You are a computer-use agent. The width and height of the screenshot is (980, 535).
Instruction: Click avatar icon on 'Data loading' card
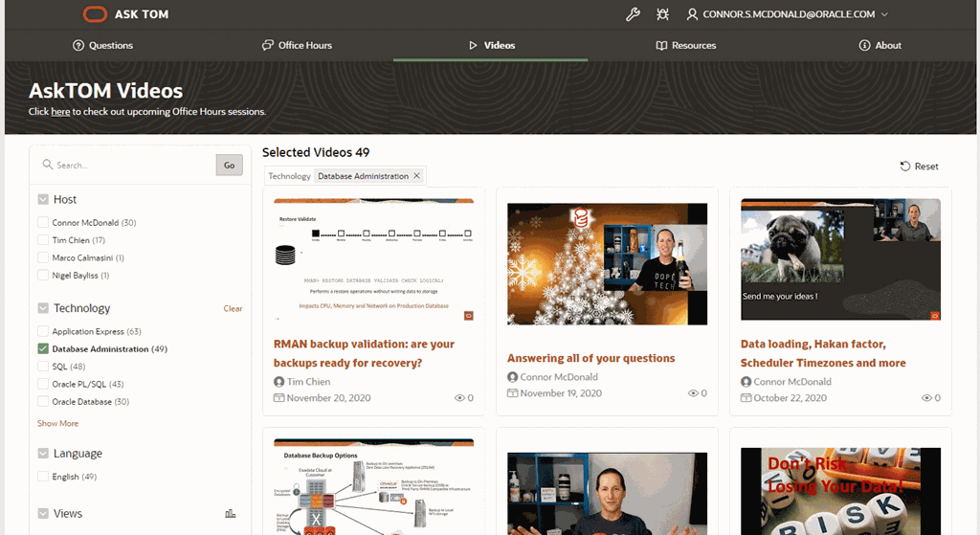point(746,381)
